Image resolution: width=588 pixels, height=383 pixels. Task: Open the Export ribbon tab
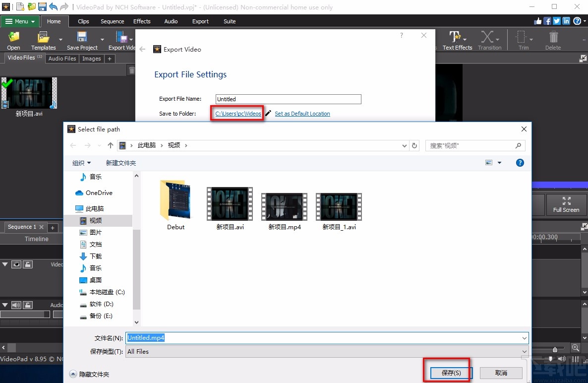click(x=200, y=21)
